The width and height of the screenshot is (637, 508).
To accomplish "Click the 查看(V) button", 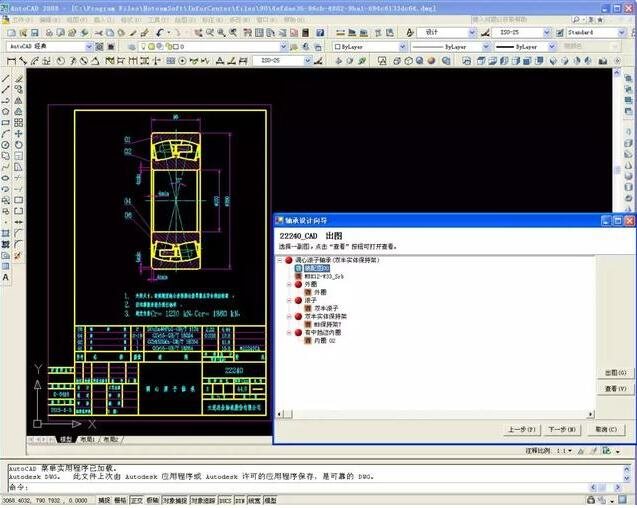I will tap(616, 388).
